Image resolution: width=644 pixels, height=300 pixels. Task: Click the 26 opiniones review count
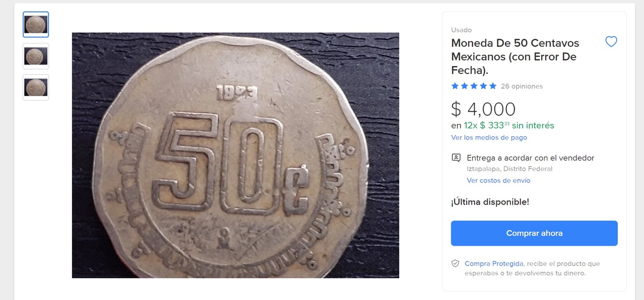pyautogui.click(x=522, y=86)
